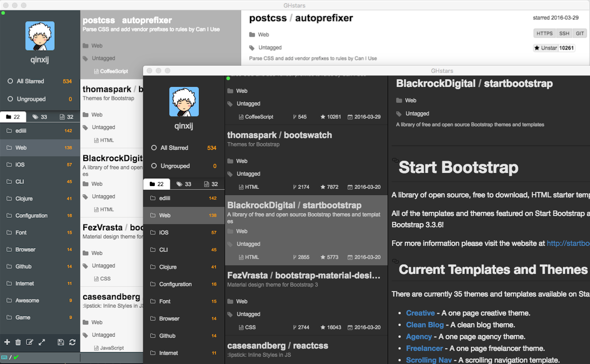Viewport: 590px width, 364px height.
Task: Open Browser group in front window
Action: tap(184, 318)
